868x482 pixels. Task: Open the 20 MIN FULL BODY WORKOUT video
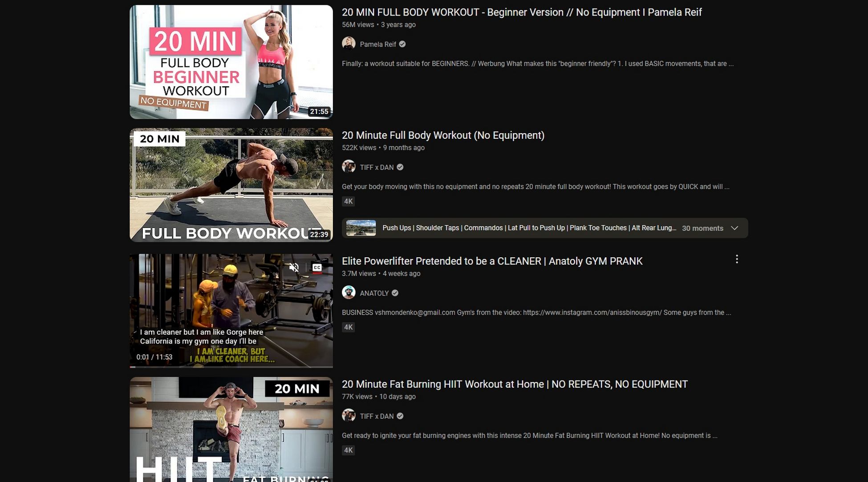[x=521, y=12]
